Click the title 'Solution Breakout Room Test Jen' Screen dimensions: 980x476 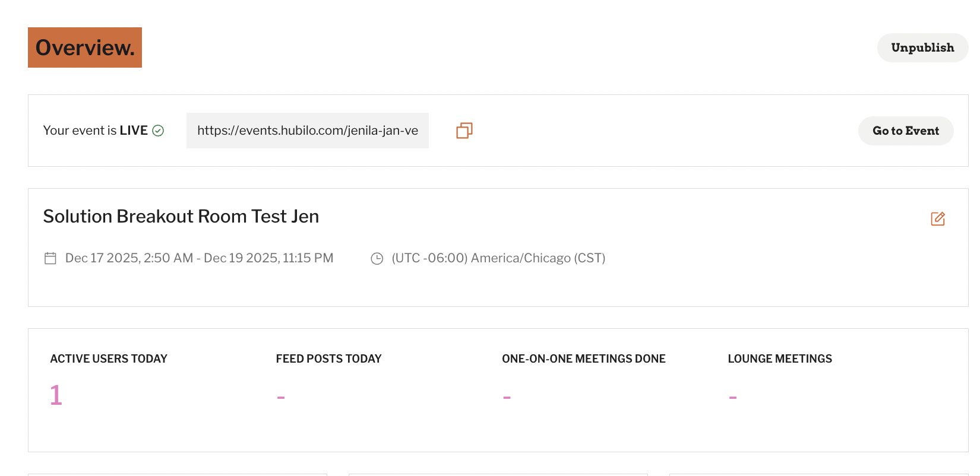[181, 217]
